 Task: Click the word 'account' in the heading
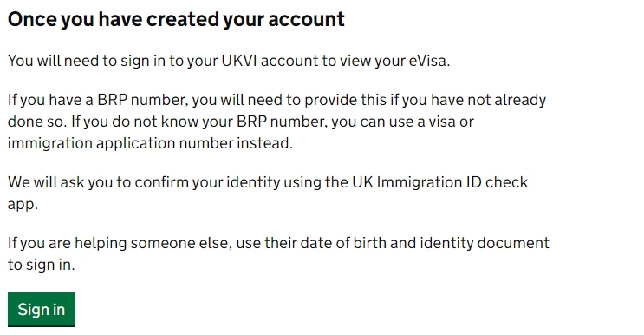tap(306, 19)
